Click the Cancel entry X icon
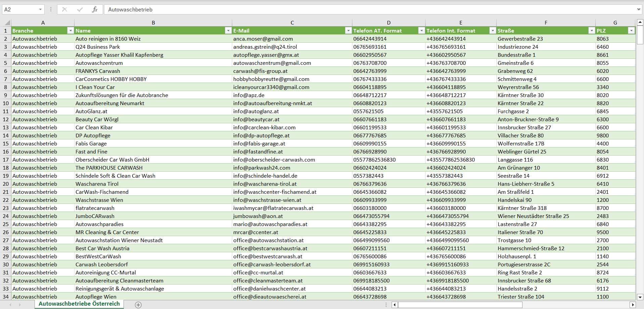The height and width of the screenshot is (309, 644). (64, 9)
